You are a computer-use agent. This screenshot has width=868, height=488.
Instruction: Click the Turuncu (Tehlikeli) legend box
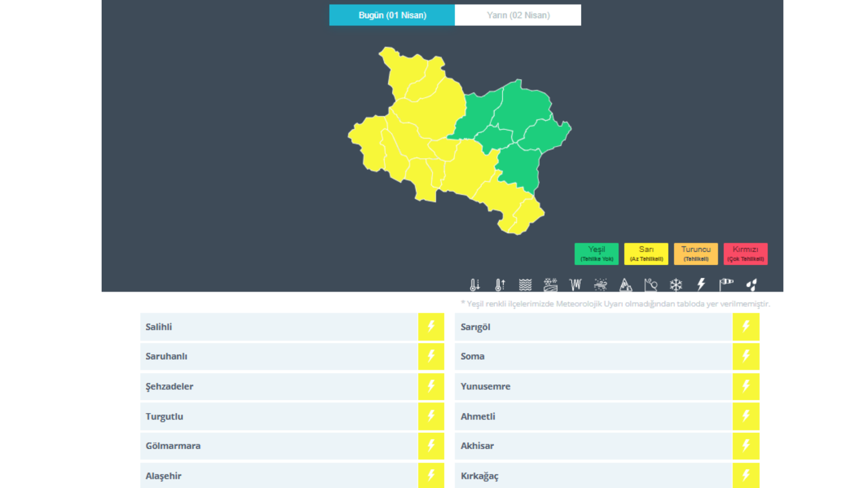696,254
